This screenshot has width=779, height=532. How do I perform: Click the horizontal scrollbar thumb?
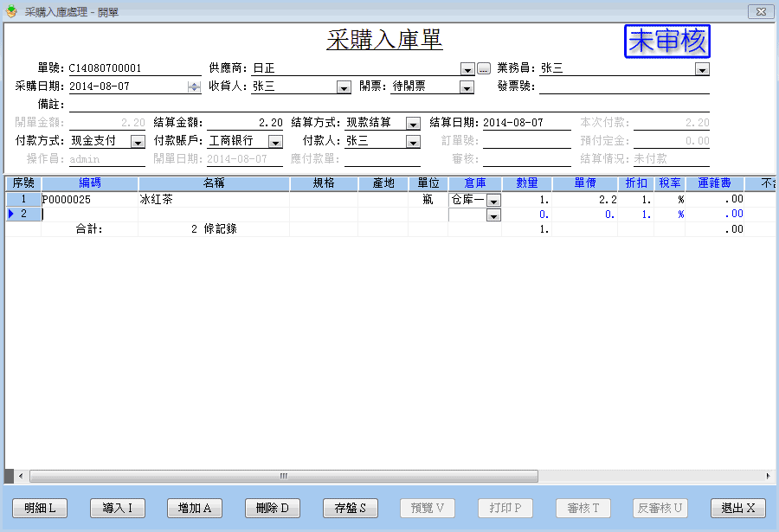pos(283,476)
